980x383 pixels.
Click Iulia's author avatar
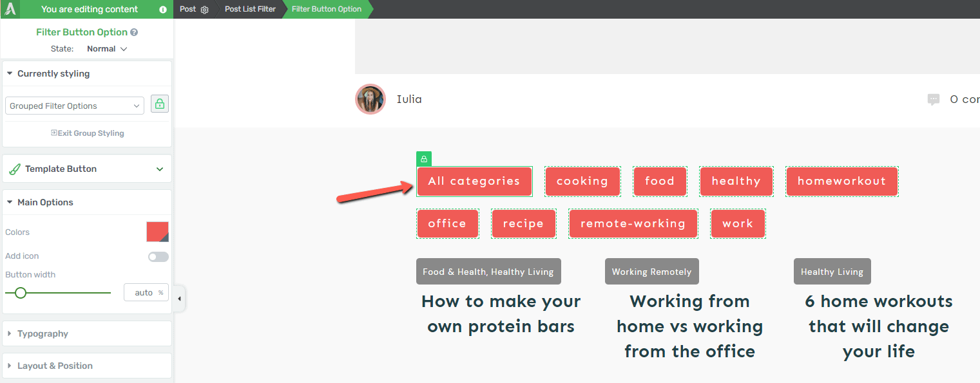370,99
